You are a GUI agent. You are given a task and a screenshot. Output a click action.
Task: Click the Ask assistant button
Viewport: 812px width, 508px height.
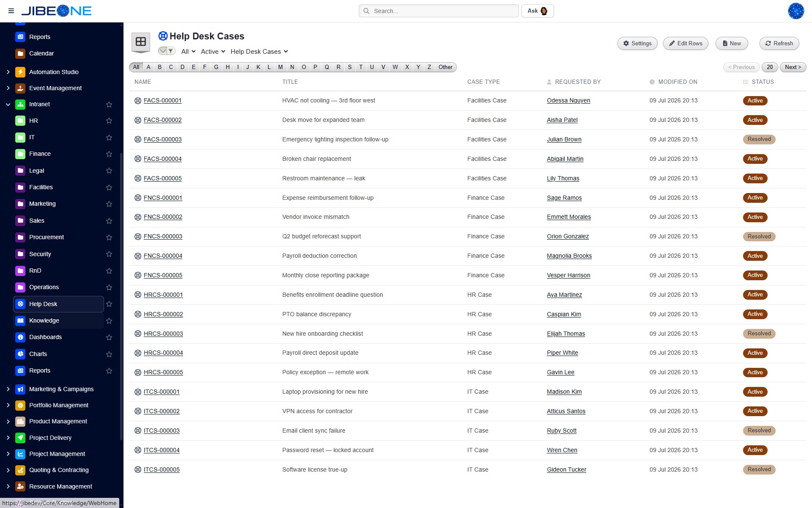(x=538, y=11)
